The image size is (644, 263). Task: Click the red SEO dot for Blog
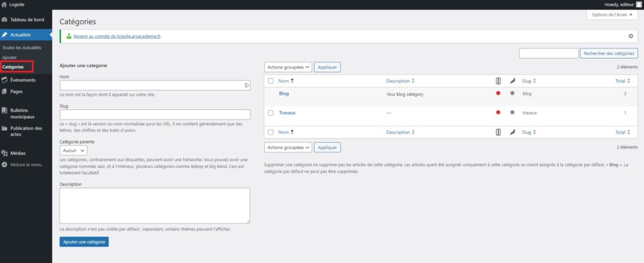tap(498, 94)
